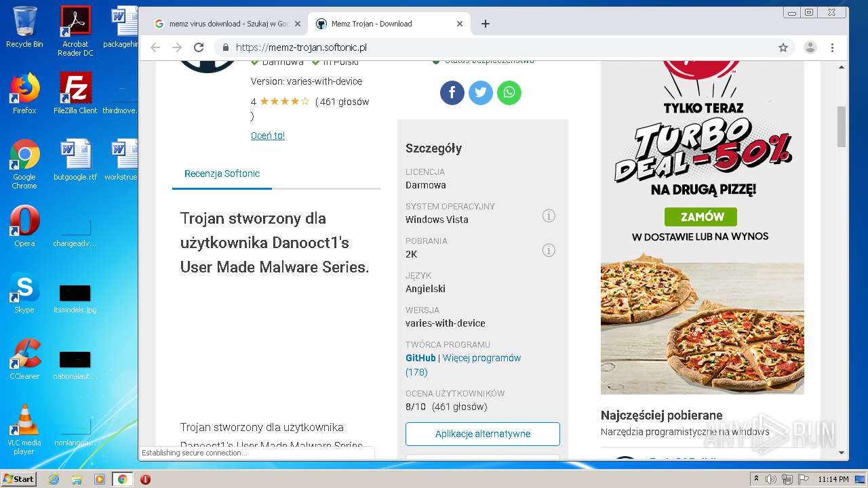This screenshot has width=868, height=488.
Task: Click Opera icon in taskbar
Action: pos(145,479)
